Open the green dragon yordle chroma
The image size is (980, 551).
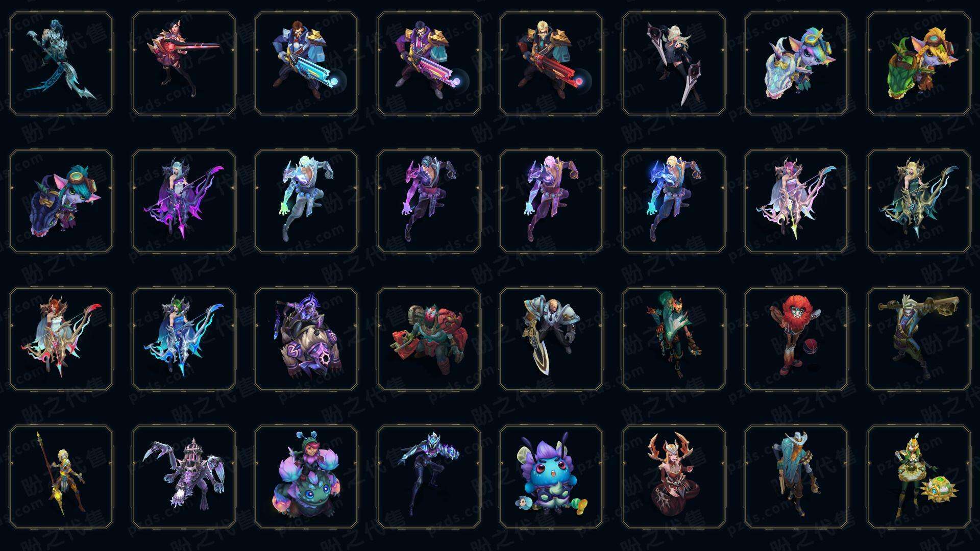coord(919,63)
